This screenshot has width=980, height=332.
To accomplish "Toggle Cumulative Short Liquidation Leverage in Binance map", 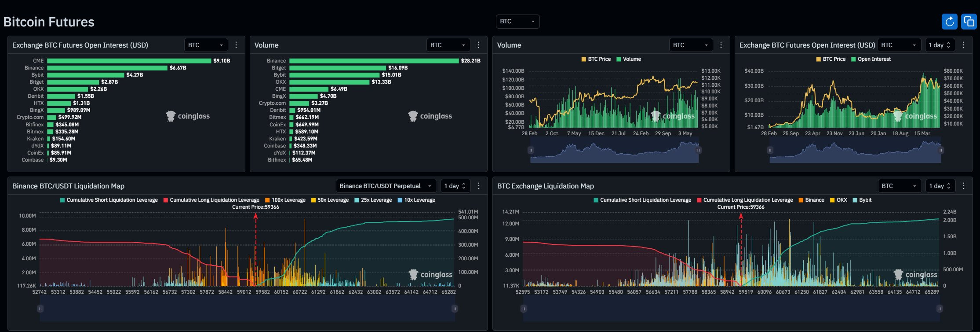I will [x=109, y=200].
